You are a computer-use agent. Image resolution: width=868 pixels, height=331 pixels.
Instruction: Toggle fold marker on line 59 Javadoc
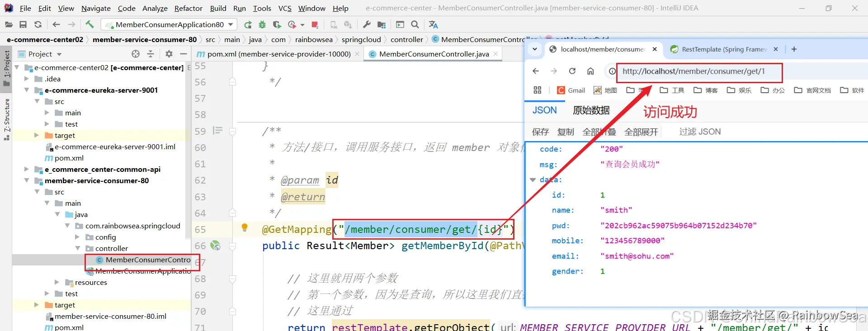(232, 132)
